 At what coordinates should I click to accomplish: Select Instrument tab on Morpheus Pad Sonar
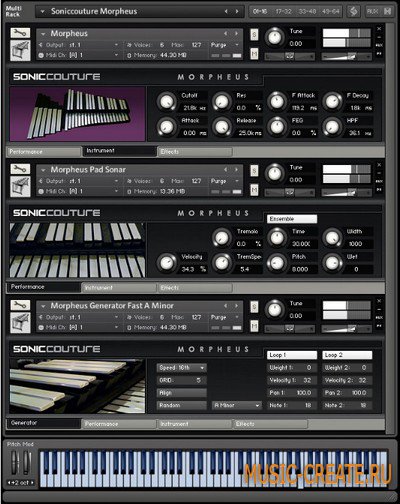pyautogui.click(x=119, y=288)
